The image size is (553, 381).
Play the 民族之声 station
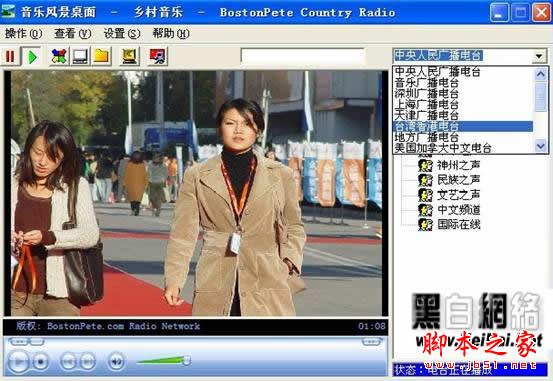click(x=458, y=180)
